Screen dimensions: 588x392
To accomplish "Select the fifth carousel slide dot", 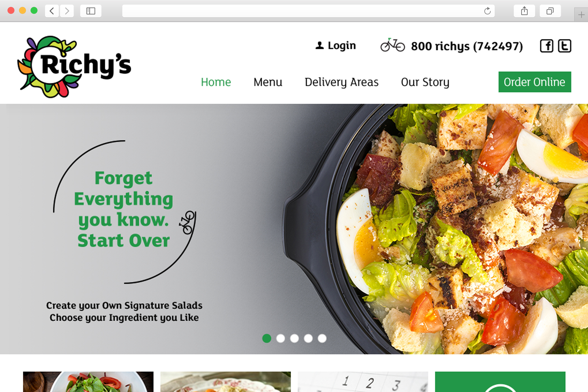I will [322, 338].
